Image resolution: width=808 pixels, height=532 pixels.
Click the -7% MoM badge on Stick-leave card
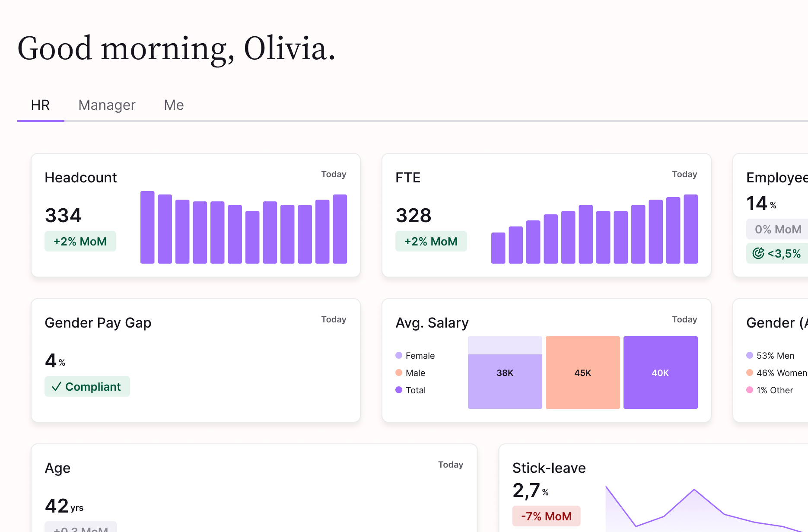[546, 516]
